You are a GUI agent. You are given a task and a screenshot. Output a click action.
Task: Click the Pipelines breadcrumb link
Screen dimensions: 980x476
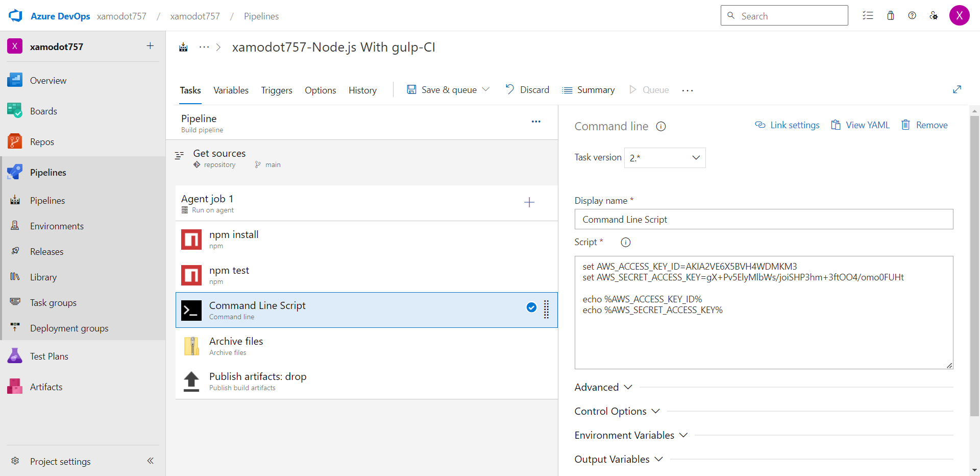(x=261, y=16)
